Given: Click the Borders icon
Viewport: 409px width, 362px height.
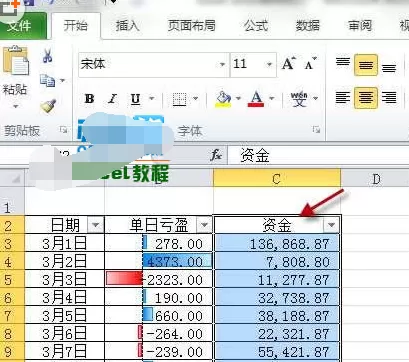Looking at the screenshot, I should click(x=179, y=99).
